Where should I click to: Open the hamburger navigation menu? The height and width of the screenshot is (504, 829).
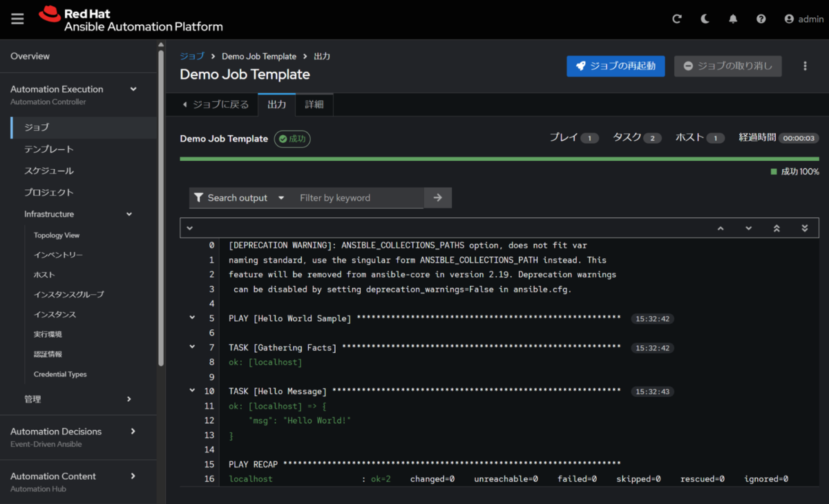click(17, 19)
